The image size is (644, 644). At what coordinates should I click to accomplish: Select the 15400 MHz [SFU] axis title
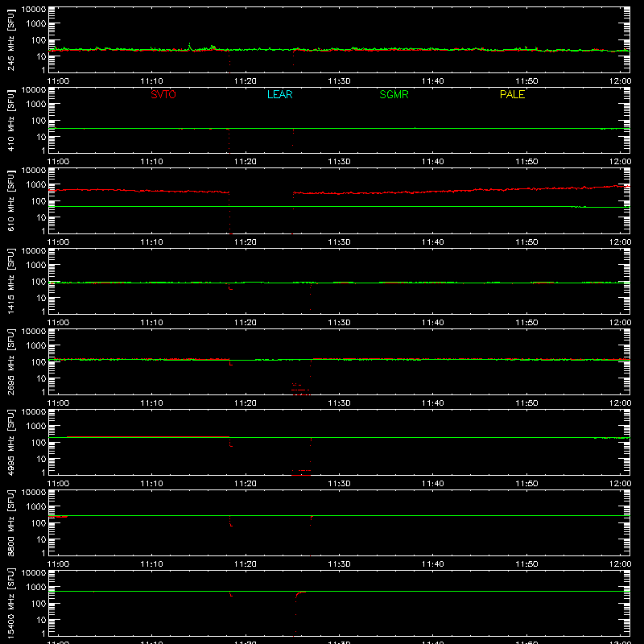(10, 603)
